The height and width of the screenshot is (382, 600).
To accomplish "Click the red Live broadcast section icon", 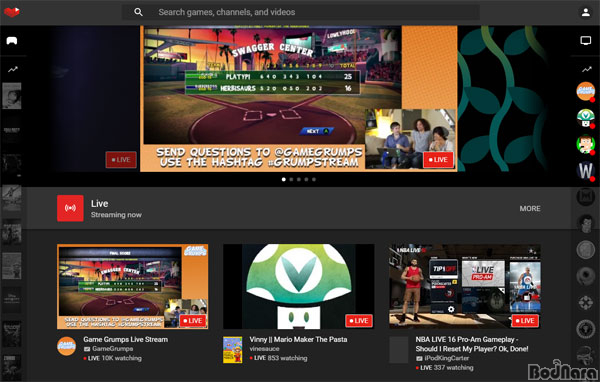I will click(x=70, y=208).
